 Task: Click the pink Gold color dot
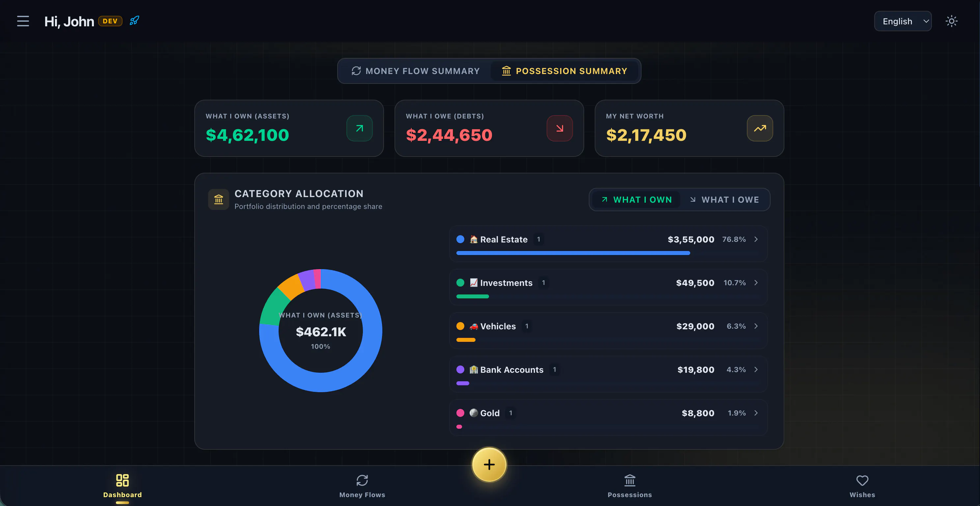[460, 413]
